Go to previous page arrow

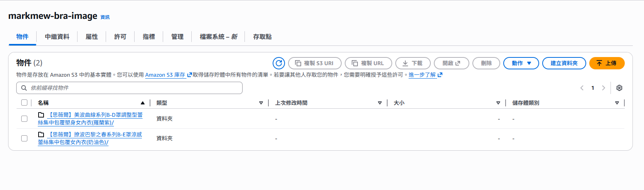click(582, 88)
